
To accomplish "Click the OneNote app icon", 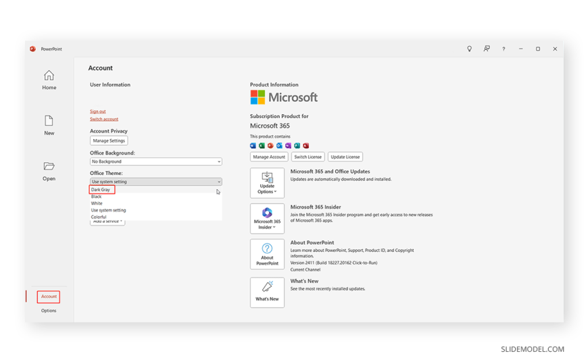I will click(x=288, y=145).
